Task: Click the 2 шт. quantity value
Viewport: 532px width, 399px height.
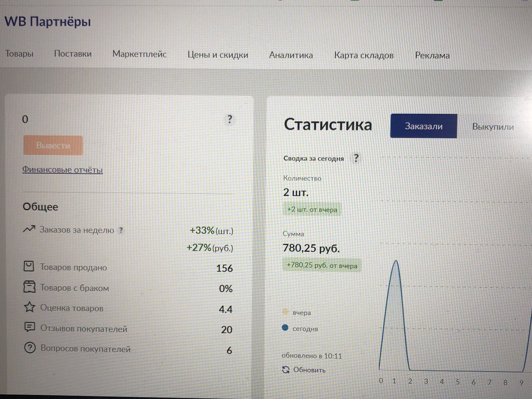Action: pyautogui.click(x=295, y=192)
